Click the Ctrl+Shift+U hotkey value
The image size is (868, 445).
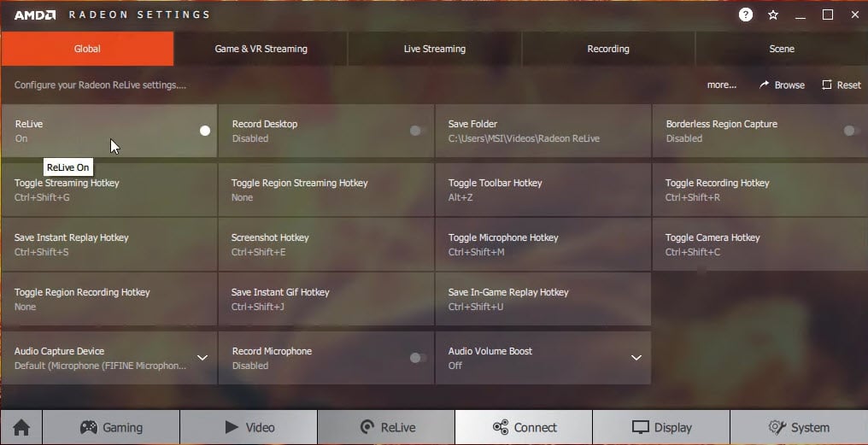(x=476, y=307)
